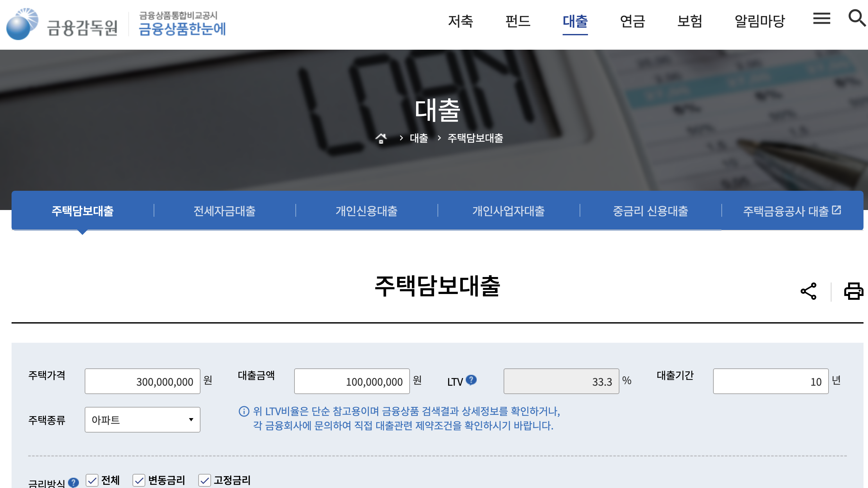
Task: Switch to the 개인신용대출 tab
Action: 367,211
